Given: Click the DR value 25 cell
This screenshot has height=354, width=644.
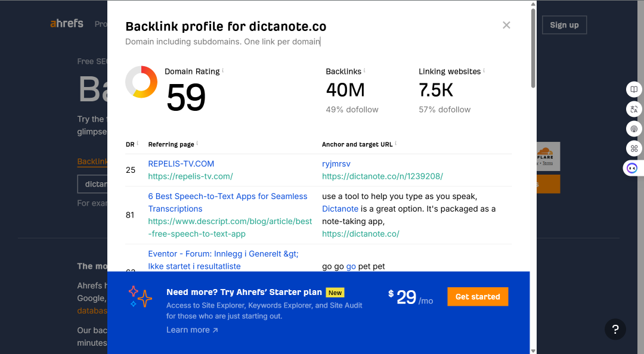Looking at the screenshot, I should point(131,170).
